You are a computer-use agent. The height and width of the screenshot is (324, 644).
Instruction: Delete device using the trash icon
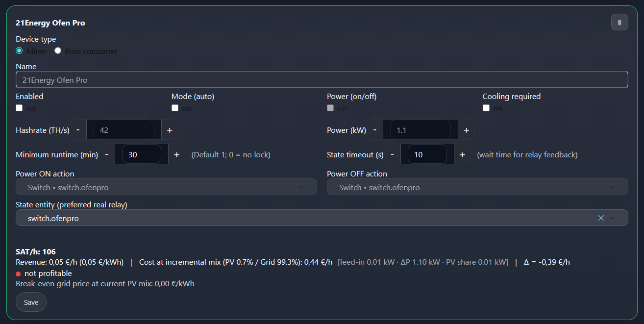619,23
